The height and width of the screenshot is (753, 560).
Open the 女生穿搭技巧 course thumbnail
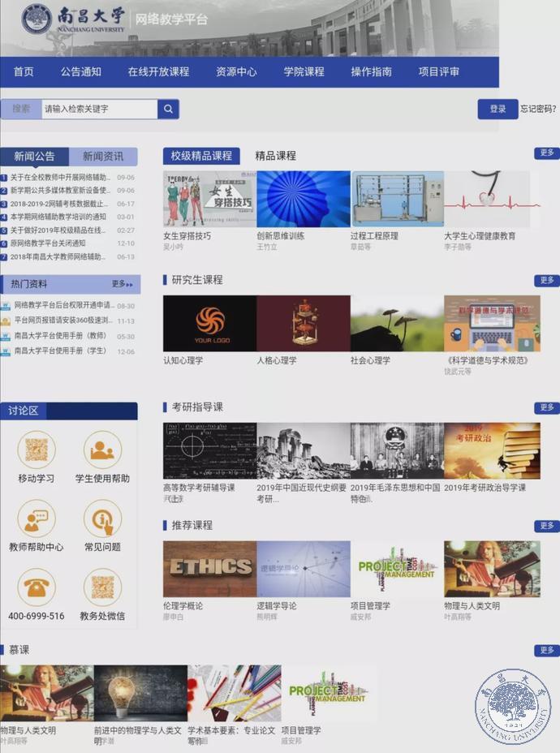point(209,199)
